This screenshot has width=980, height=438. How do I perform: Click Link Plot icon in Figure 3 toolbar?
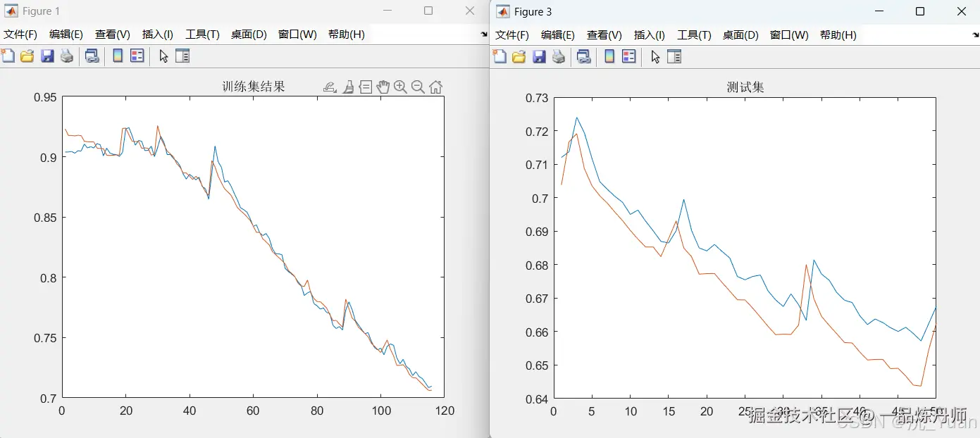point(583,56)
